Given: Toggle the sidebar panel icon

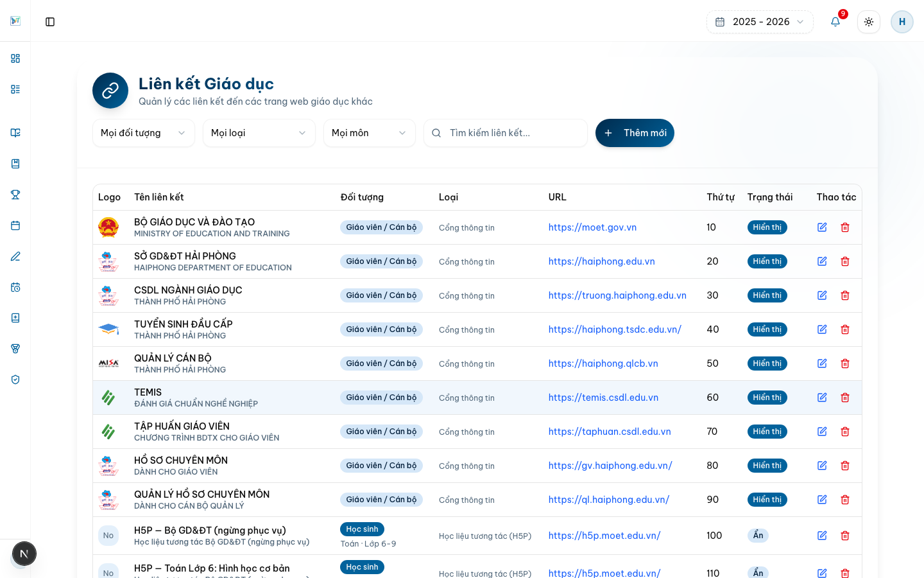Looking at the screenshot, I should pyautogui.click(x=50, y=22).
